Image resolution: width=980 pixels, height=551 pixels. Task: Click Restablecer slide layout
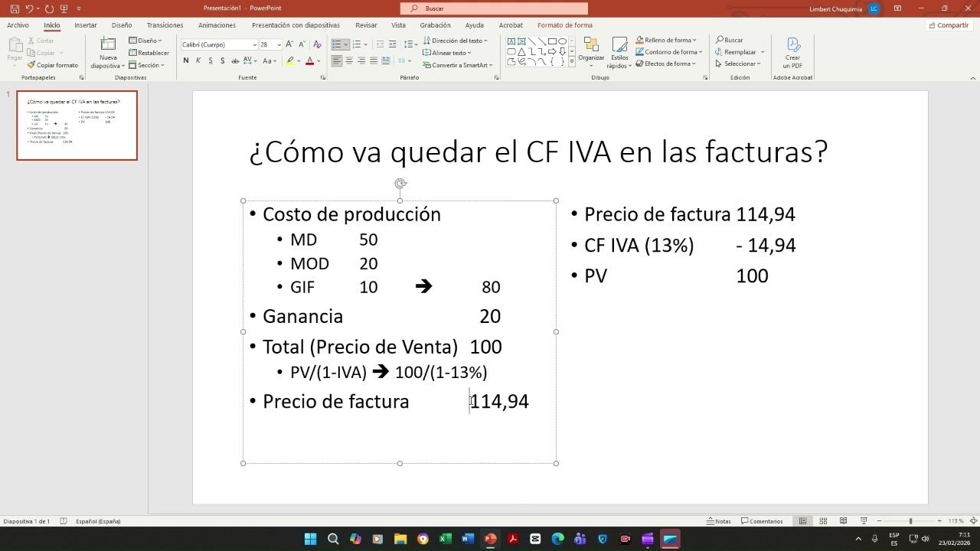click(x=149, y=53)
